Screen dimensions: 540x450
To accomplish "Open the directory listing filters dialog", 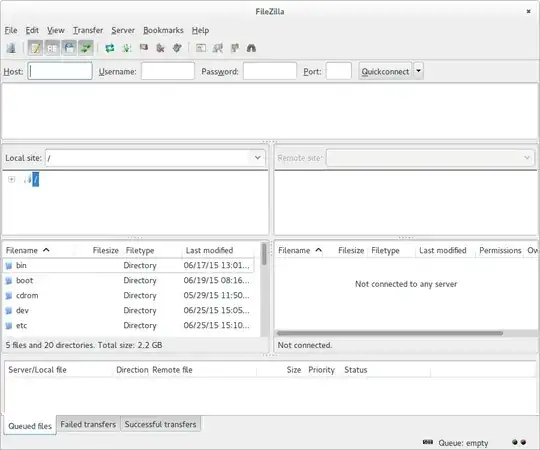I will (201, 48).
